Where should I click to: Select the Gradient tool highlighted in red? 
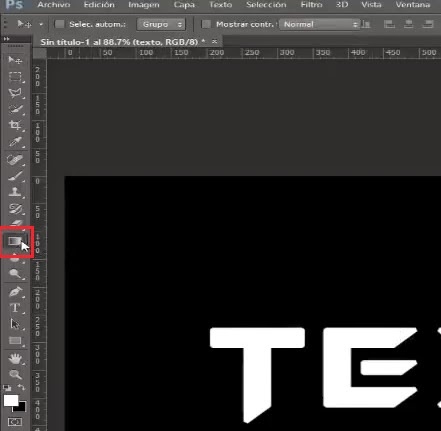15,241
